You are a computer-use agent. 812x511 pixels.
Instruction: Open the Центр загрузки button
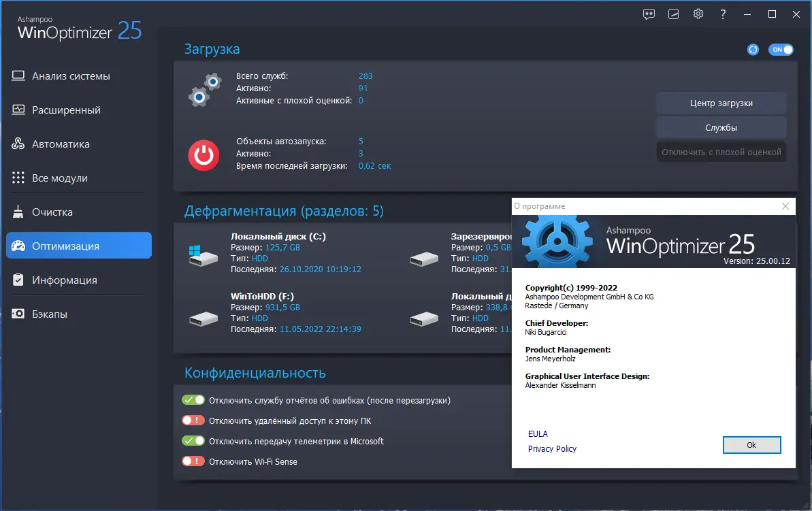pos(721,103)
